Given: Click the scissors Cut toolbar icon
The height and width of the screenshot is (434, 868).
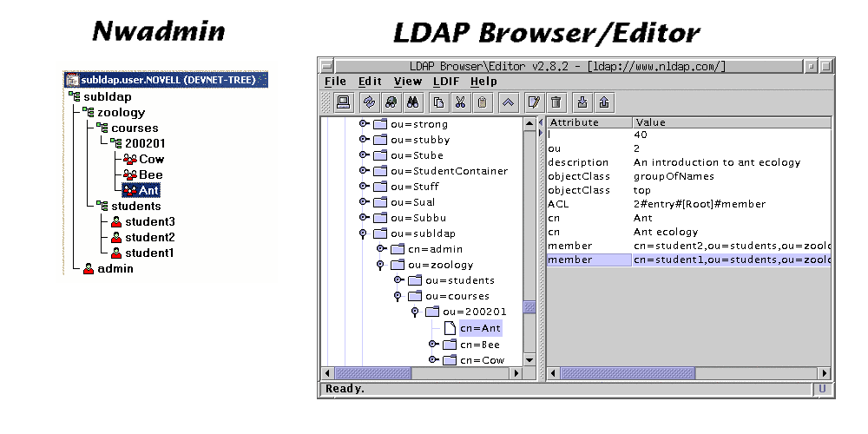Looking at the screenshot, I should point(461,102).
